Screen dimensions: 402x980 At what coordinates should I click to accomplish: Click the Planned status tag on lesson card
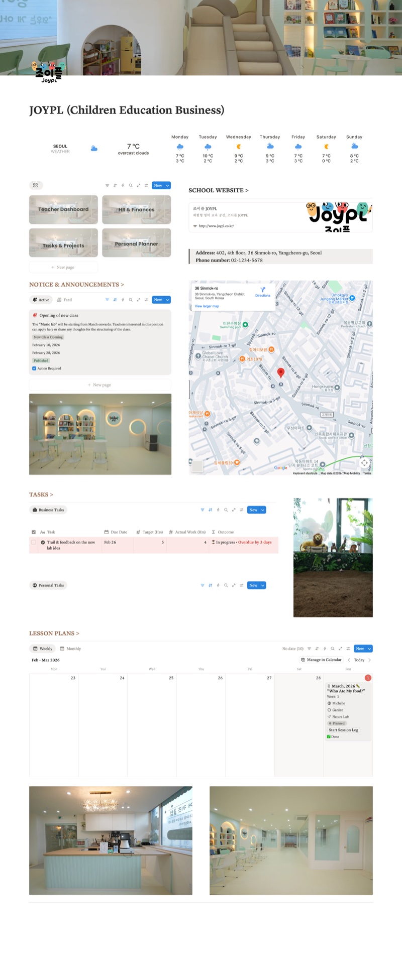point(337,723)
